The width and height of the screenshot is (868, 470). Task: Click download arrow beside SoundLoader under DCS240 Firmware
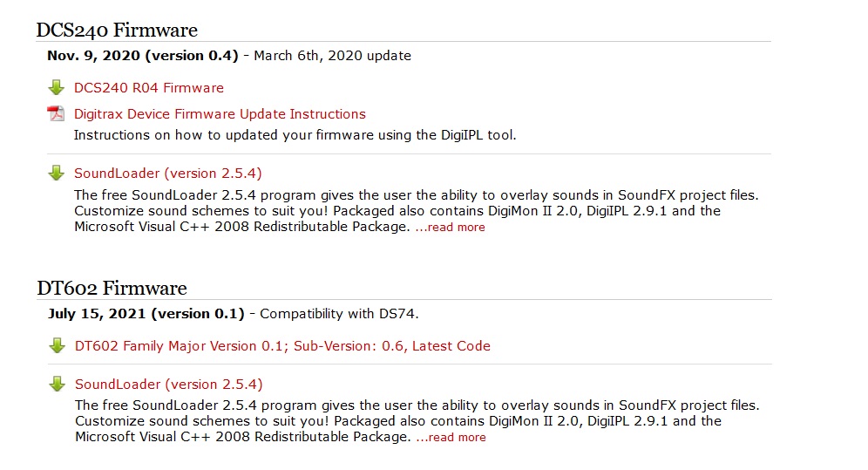pos(57,173)
